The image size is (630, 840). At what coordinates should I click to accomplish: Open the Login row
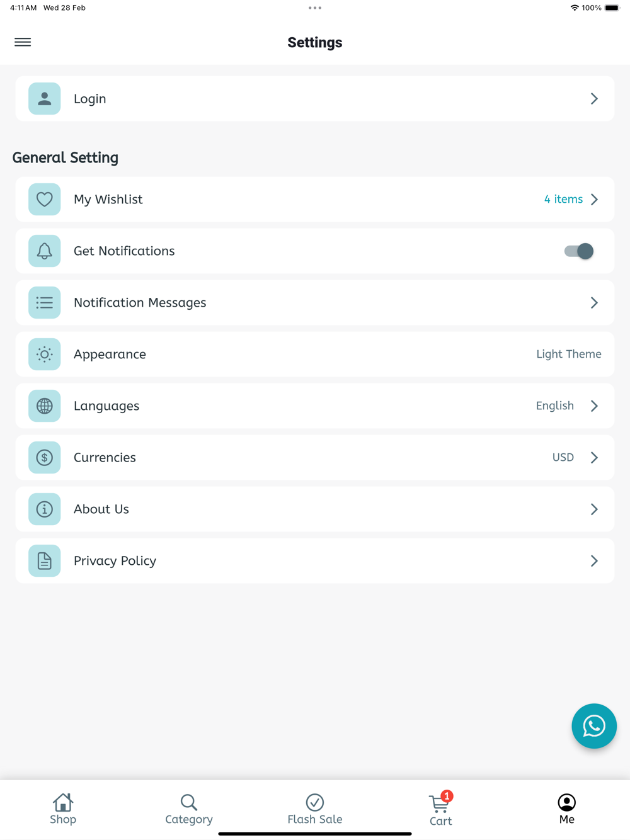point(315,98)
